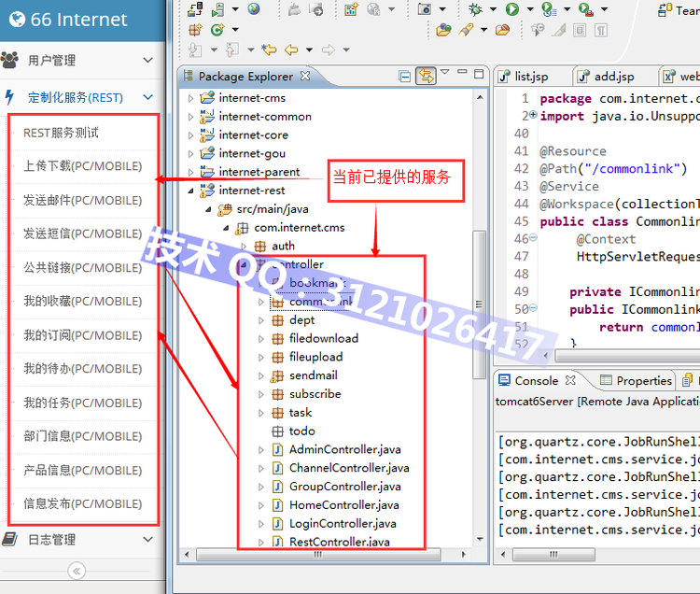The width and height of the screenshot is (700, 594).
Task: Click the yellow Back navigation arrow
Action: pos(291,49)
